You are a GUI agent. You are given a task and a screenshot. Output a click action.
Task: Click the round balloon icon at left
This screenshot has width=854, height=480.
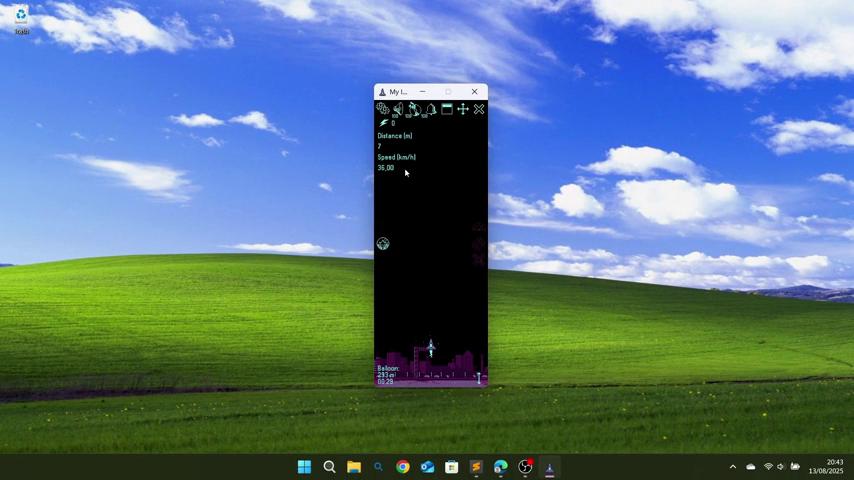click(x=383, y=244)
